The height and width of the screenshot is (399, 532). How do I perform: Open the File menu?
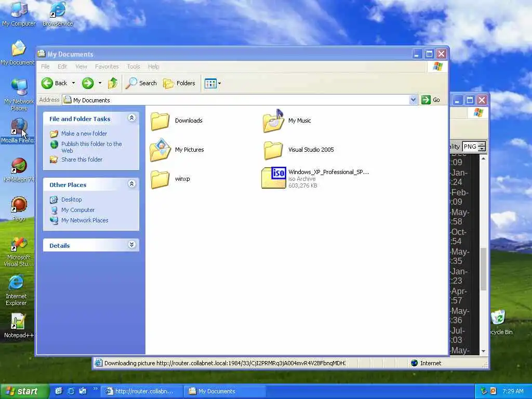point(45,66)
